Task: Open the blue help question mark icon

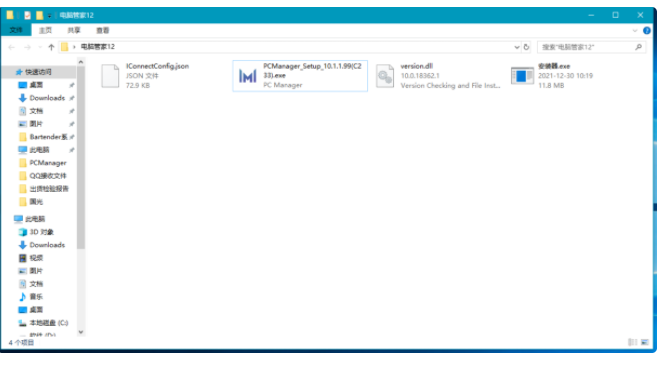Action: point(647,30)
